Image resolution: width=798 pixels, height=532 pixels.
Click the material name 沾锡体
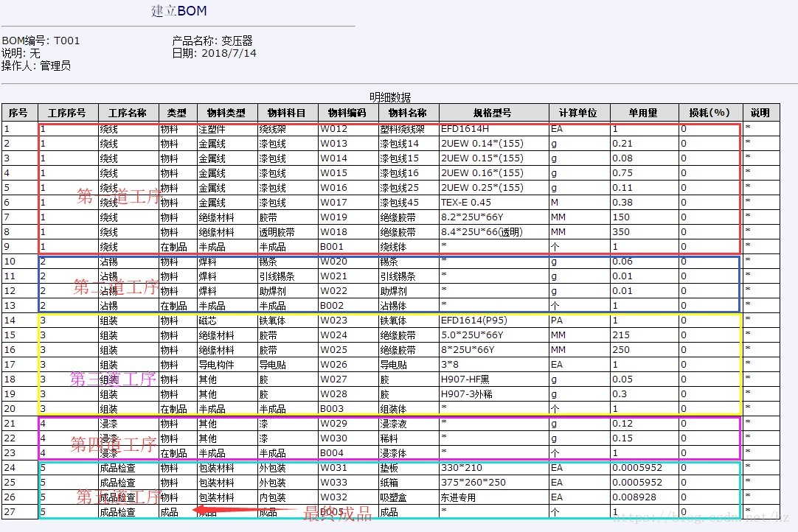point(393,306)
